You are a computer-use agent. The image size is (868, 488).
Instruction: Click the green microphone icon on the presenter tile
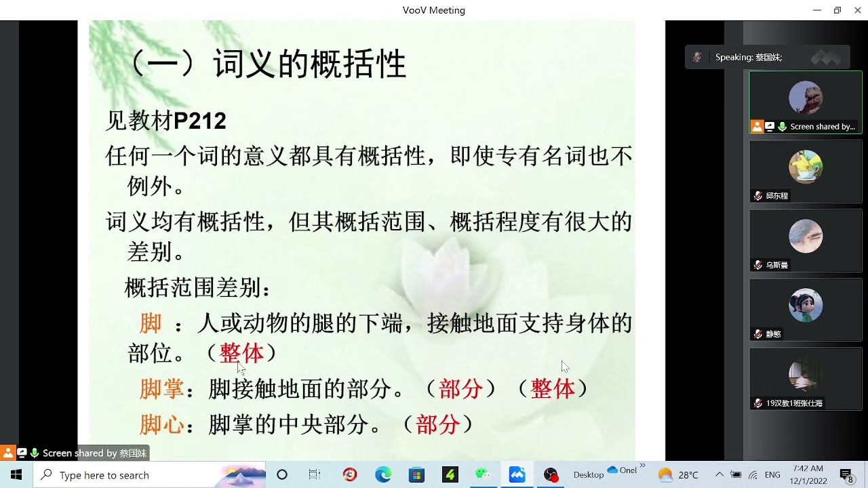783,127
